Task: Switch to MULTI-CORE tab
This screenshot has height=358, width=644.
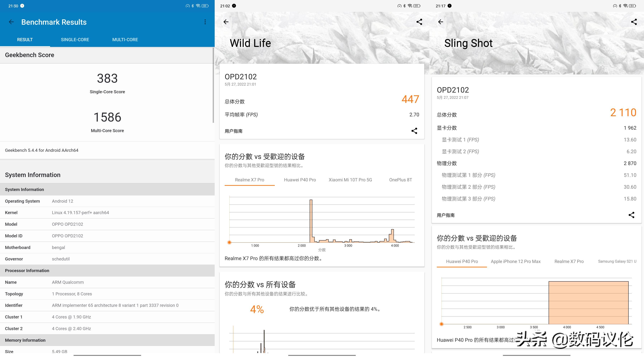Action: point(125,40)
